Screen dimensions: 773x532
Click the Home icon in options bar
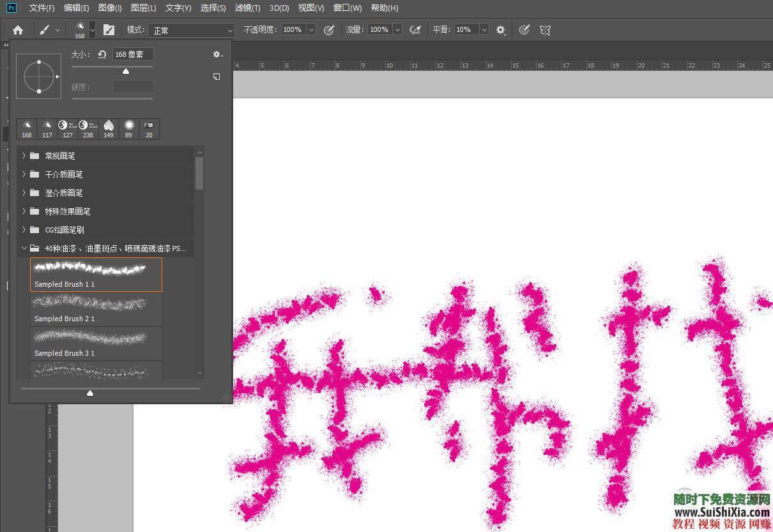pos(18,30)
